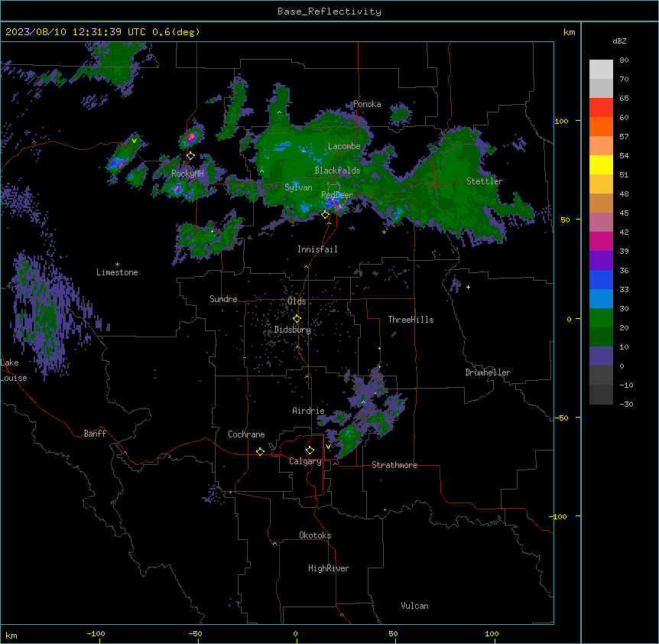The image size is (659, 644).
Task: Click the km unit label at bottom left
Action: point(11,636)
